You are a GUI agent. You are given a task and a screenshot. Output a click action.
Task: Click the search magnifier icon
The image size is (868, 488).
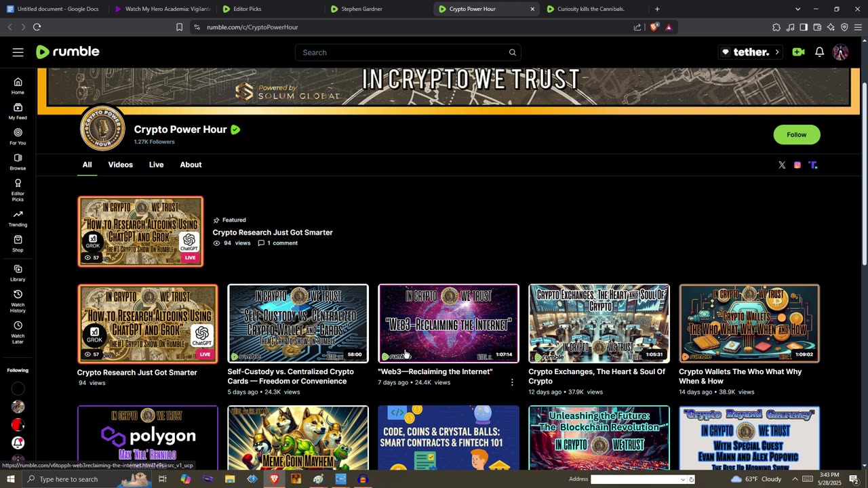pos(513,52)
